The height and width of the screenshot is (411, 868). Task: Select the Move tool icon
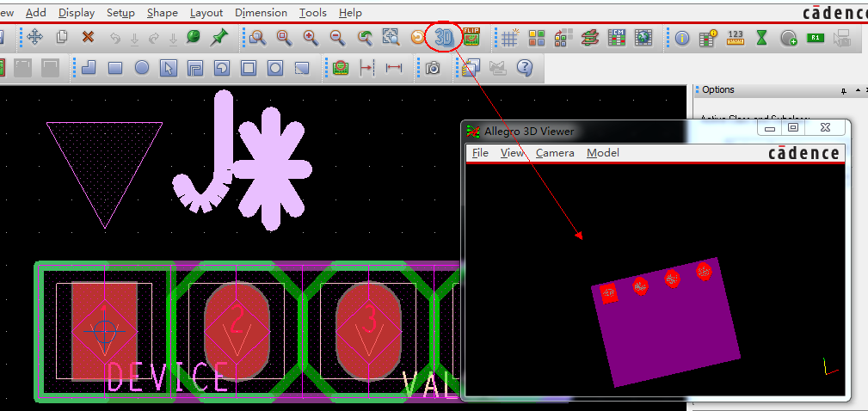[35, 38]
